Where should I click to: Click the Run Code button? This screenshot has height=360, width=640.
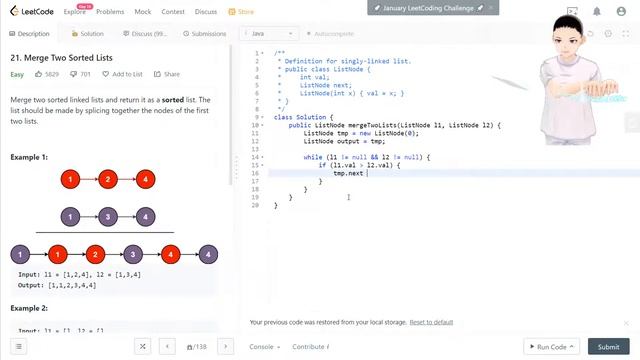pos(551,347)
